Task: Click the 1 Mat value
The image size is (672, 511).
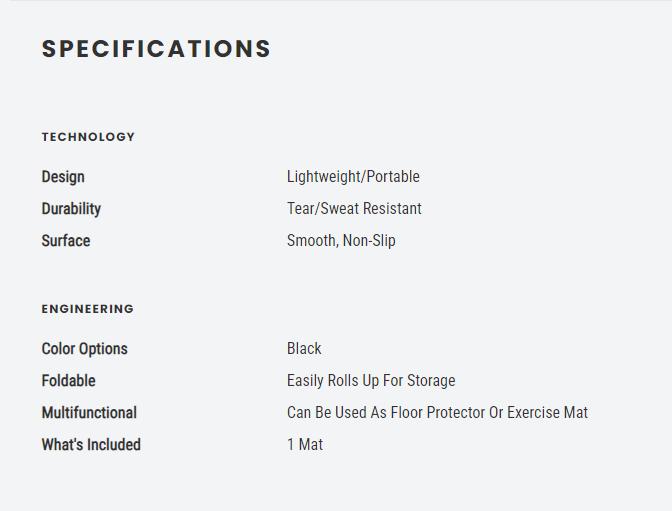Action: (305, 445)
